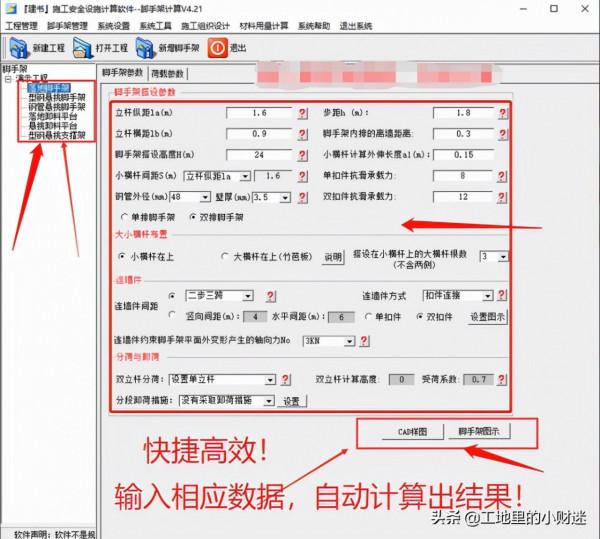Click the CAD样图 button

[412, 432]
